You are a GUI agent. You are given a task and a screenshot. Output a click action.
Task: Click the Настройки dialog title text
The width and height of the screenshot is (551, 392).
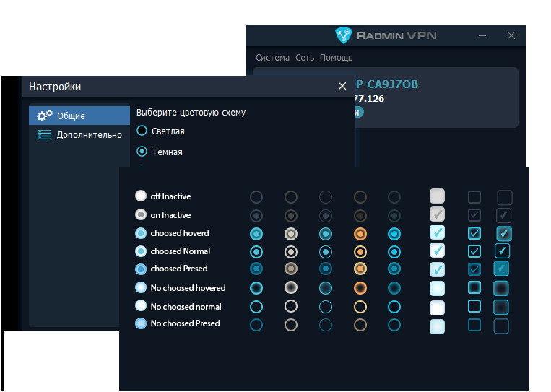[55, 87]
